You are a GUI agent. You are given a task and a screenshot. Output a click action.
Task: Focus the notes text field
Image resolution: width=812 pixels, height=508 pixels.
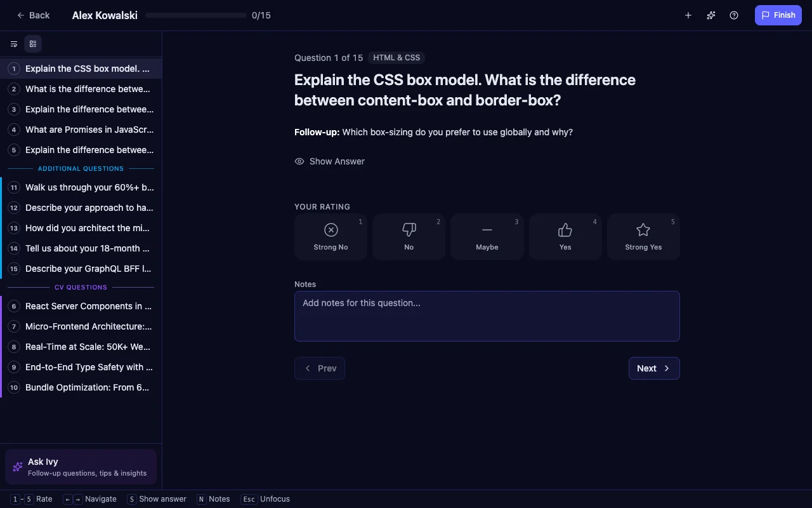pos(487,316)
